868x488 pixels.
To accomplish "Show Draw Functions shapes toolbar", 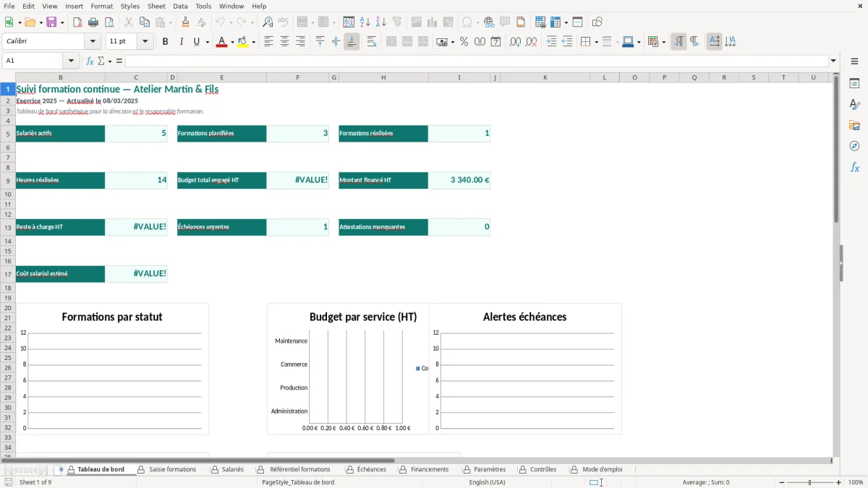I will (x=597, y=22).
